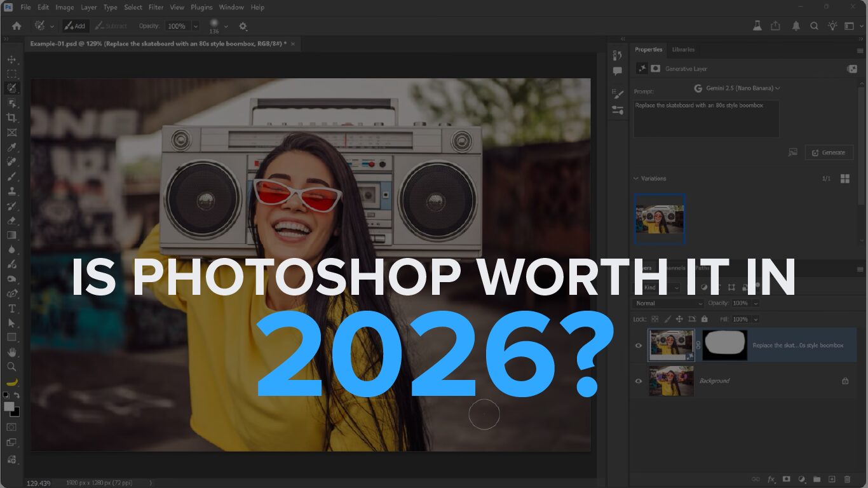Open the notifications bell icon

(796, 26)
